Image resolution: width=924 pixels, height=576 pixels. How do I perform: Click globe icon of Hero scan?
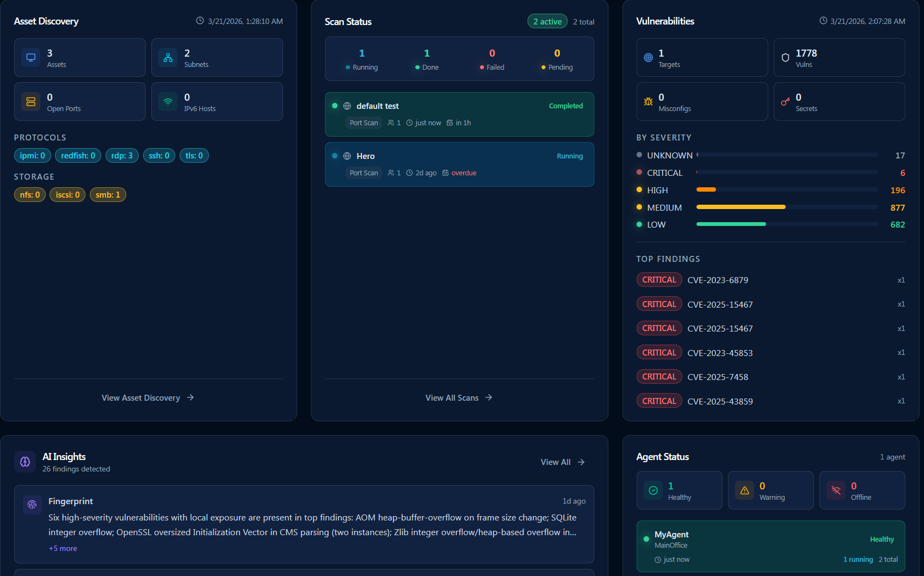point(347,156)
